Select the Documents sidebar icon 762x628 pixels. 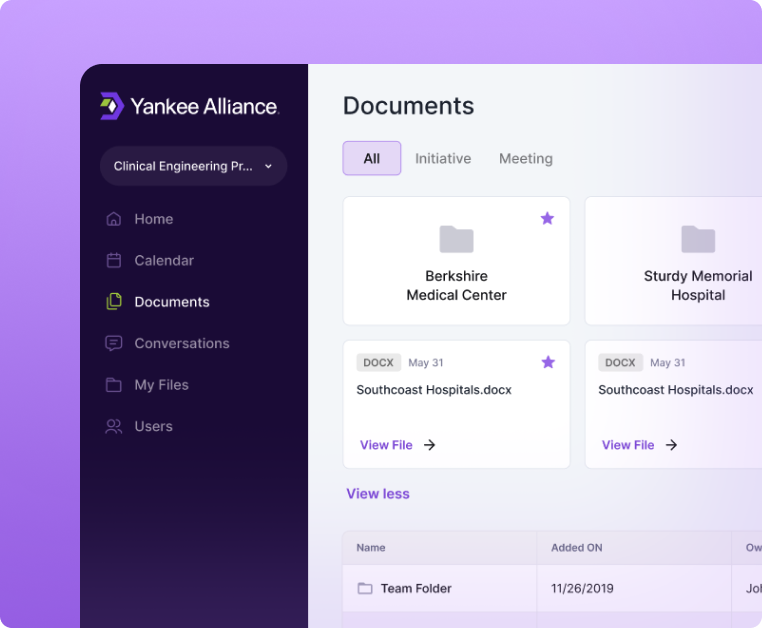114,302
